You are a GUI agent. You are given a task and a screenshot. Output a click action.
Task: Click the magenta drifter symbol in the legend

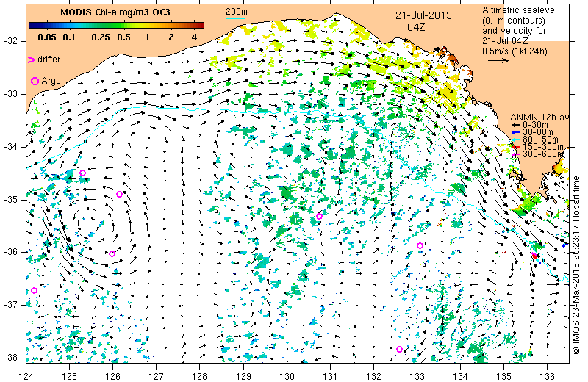(32, 60)
